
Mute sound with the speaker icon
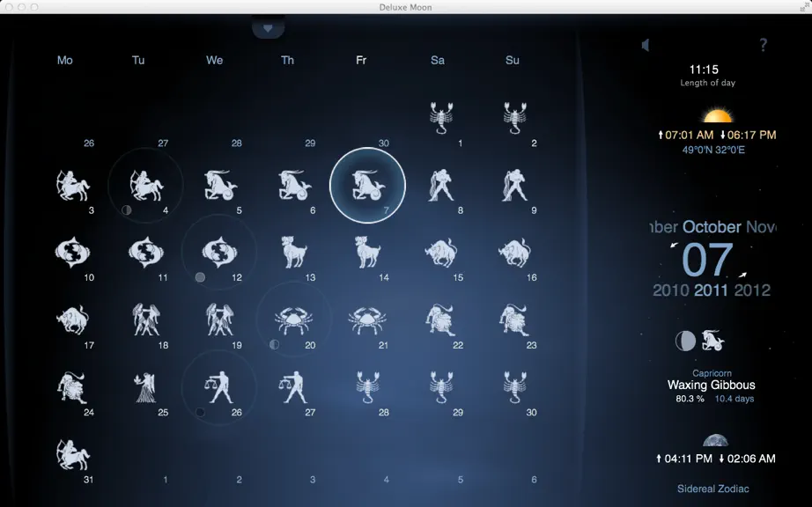pyautogui.click(x=646, y=45)
